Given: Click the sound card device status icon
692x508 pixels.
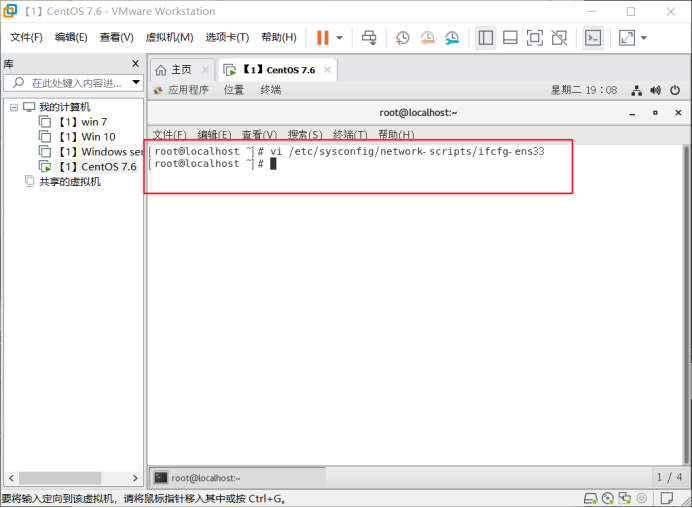Looking at the screenshot, I should pyautogui.click(x=642, y=499).
